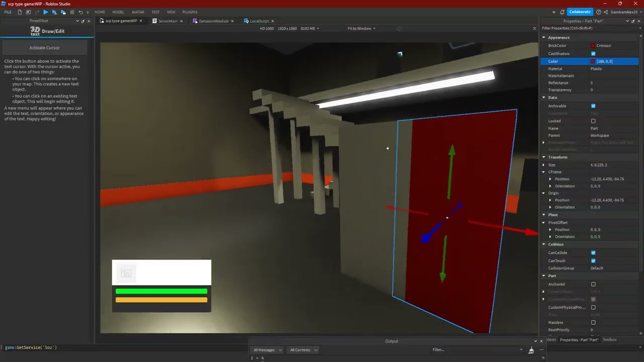
Task: Toggle the CanTouch checkbox
Action: (x=593, y=261)
